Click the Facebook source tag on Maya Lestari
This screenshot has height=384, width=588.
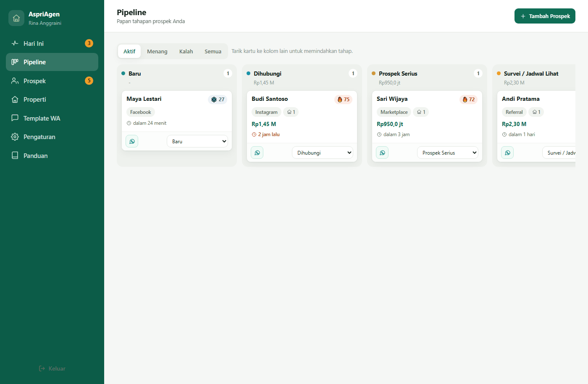[x=141, y=112]
